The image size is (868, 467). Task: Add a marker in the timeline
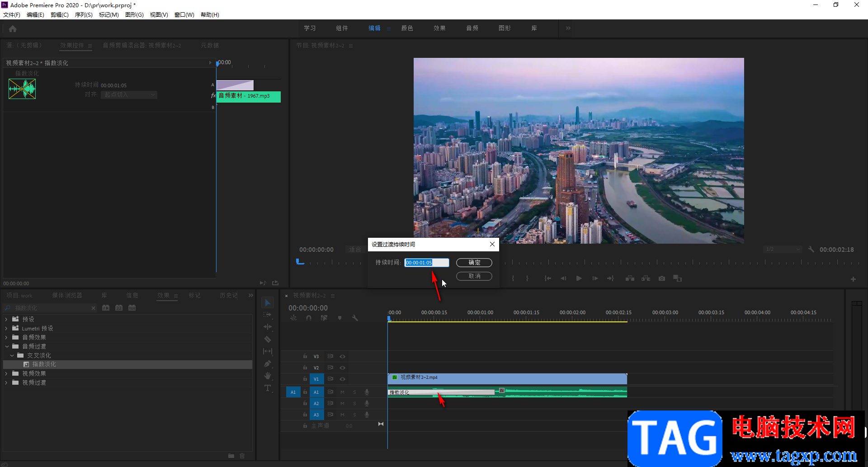[340, 318]
